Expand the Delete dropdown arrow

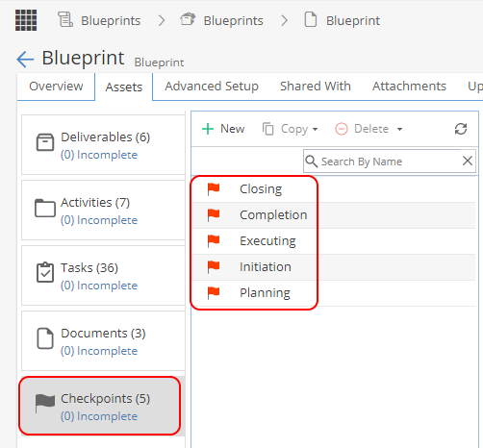tap(399, 129)
